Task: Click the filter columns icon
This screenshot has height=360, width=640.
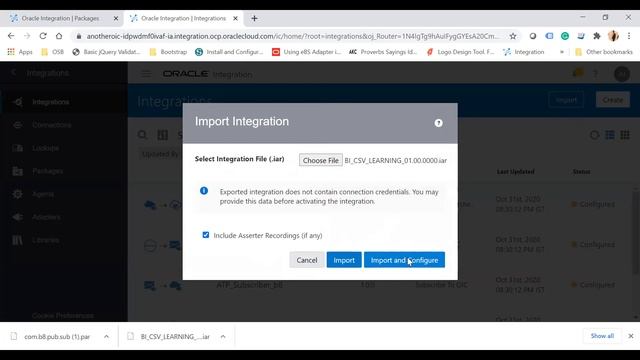Action: pos(162,135)
